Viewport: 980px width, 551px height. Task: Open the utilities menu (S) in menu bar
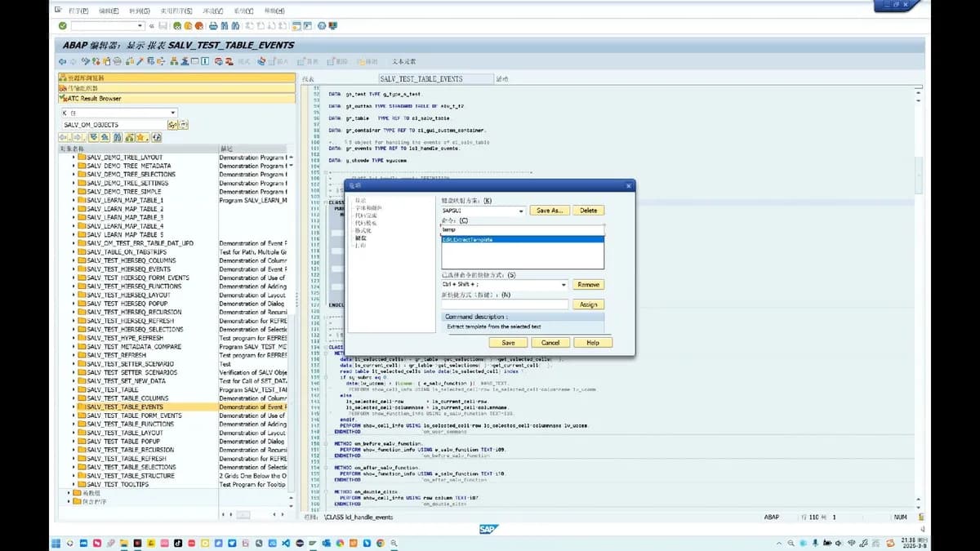(176, 11)
